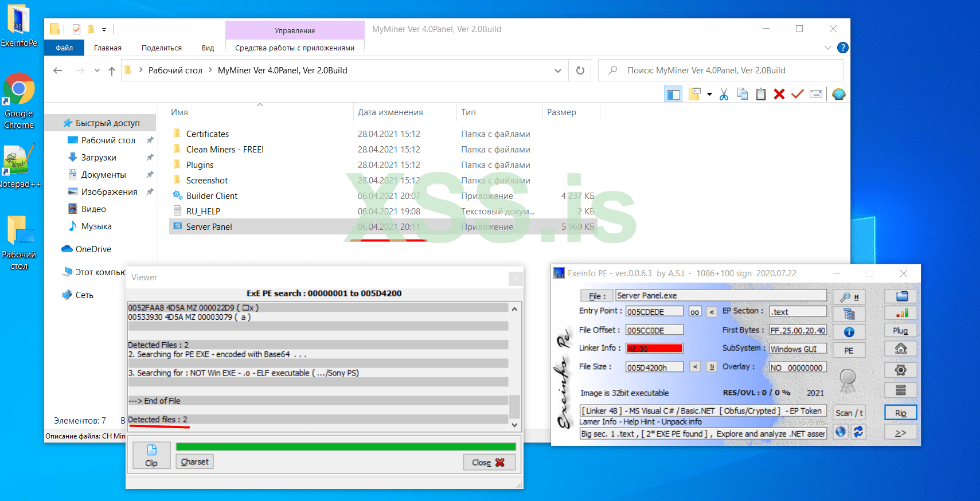Image resolution: width=980 pixels, height=501 pixels.
Task: Click the Plug button in Exeinfo PE
Action: (901, 331)
